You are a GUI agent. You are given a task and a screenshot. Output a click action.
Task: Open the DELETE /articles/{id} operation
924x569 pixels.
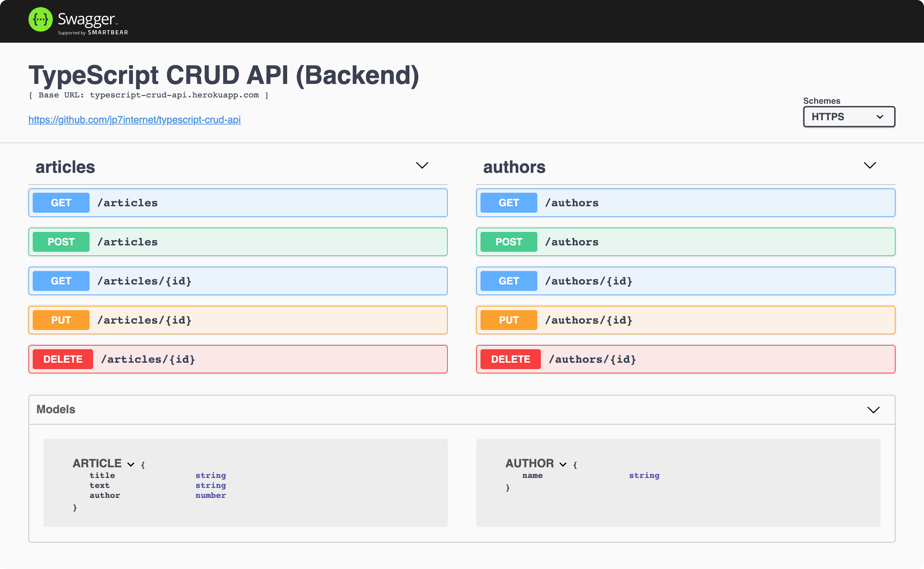238,360
